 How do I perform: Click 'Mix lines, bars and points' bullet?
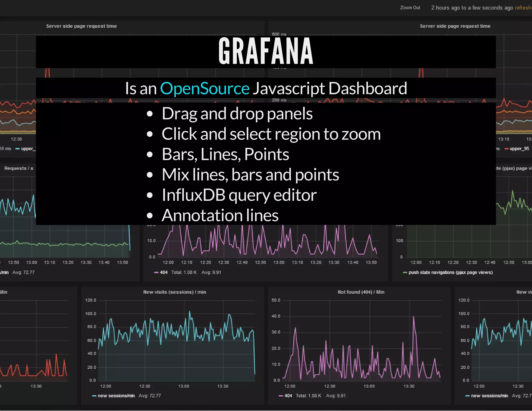click(250, 174)
